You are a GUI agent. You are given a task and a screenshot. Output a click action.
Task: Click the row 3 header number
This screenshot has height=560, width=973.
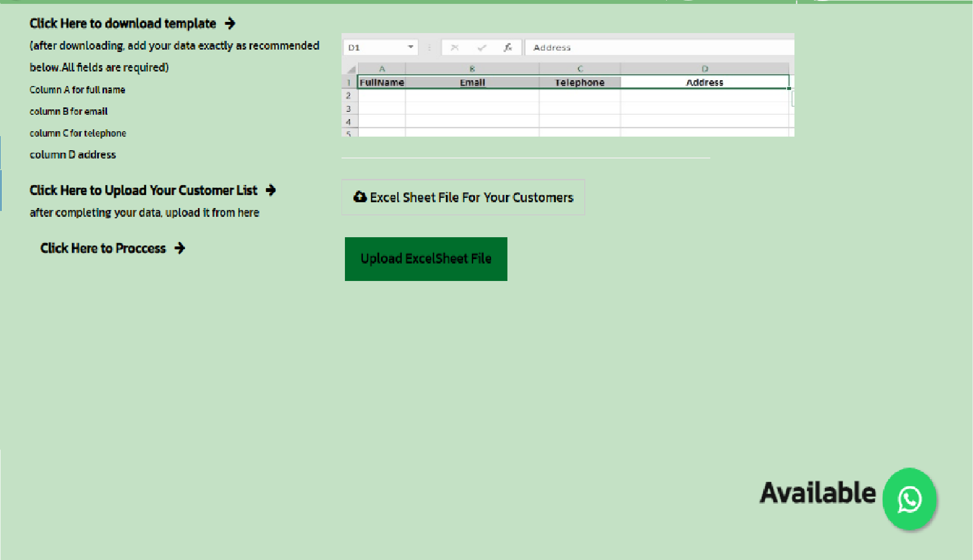[348, 108]
